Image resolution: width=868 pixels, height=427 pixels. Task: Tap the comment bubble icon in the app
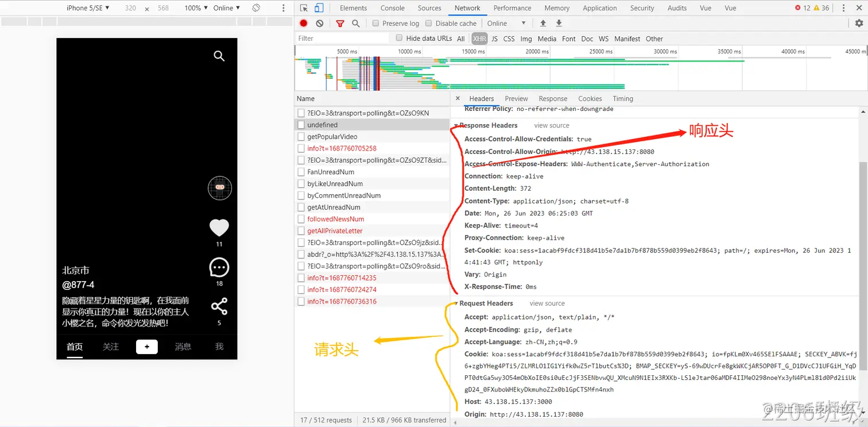click(219, 267)
